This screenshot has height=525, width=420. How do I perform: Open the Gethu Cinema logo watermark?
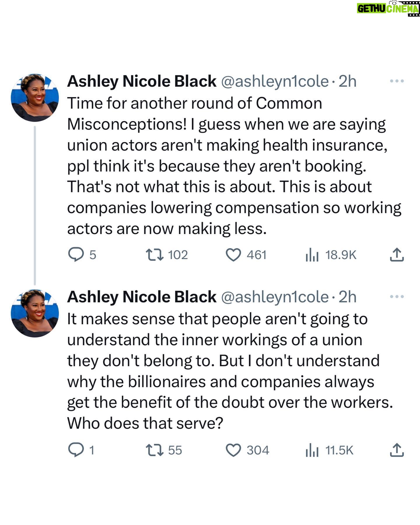tap(388, 9)
